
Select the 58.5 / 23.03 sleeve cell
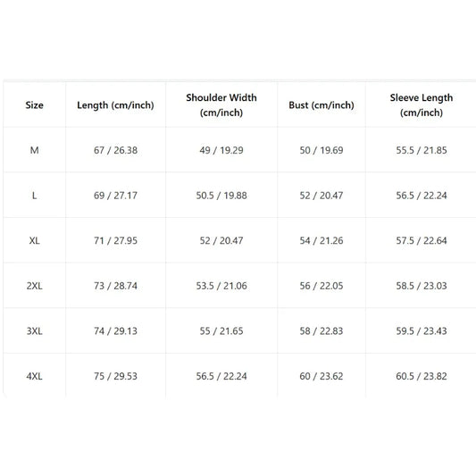[422, 286]
